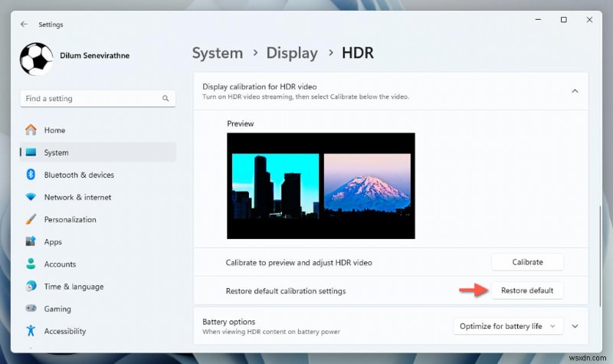
Task: Select the System category label
Action: 56,152
